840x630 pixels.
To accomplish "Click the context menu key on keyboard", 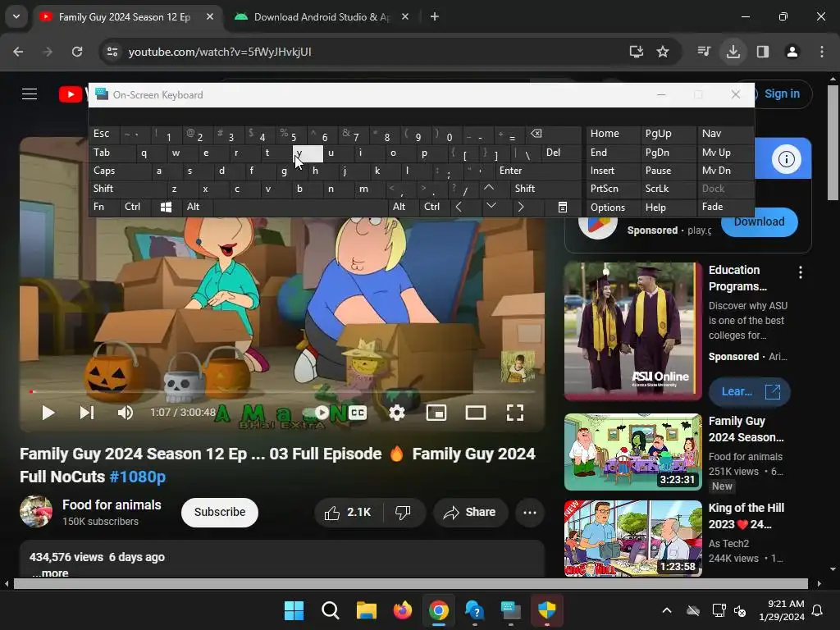I will 563,208.
